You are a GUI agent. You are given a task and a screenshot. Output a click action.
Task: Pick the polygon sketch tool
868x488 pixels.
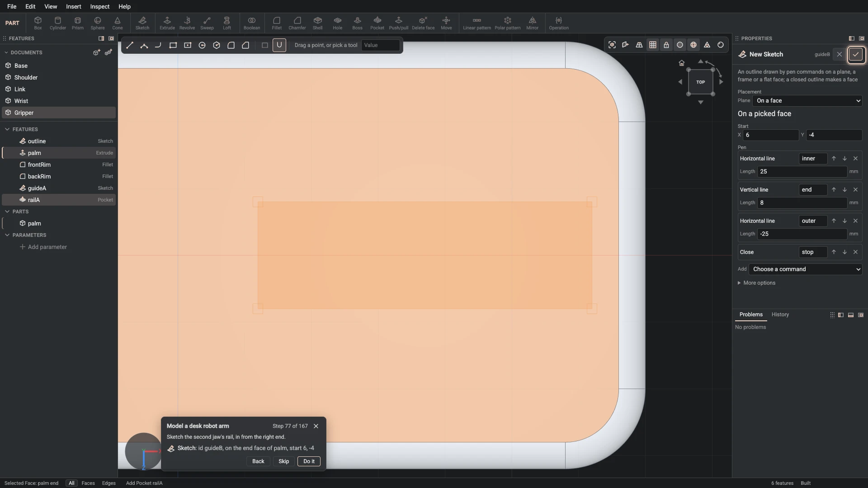(x=217, y=45)
